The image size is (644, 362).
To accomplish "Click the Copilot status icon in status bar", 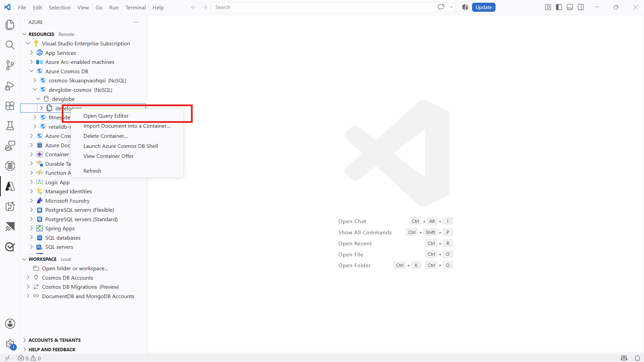I will pos(624,358).
